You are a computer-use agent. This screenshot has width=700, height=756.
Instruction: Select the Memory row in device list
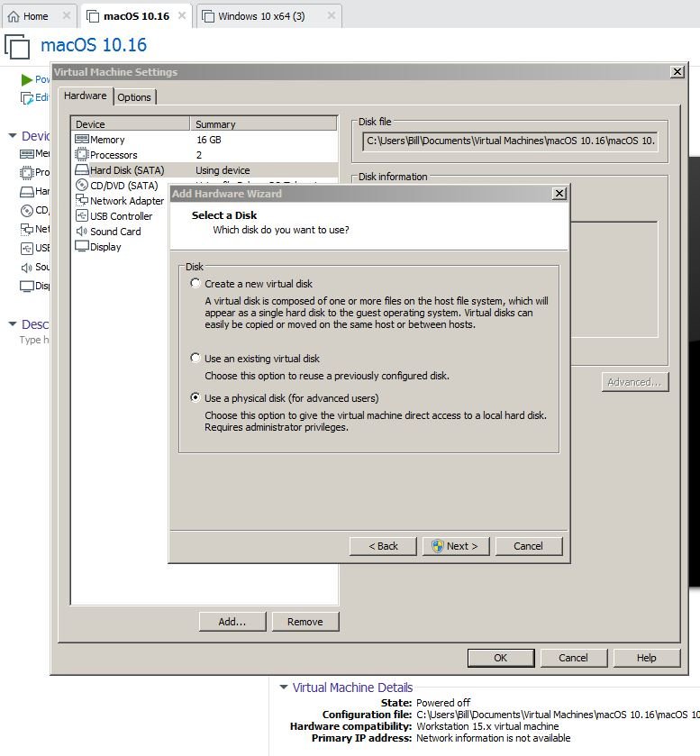[205, 140]
